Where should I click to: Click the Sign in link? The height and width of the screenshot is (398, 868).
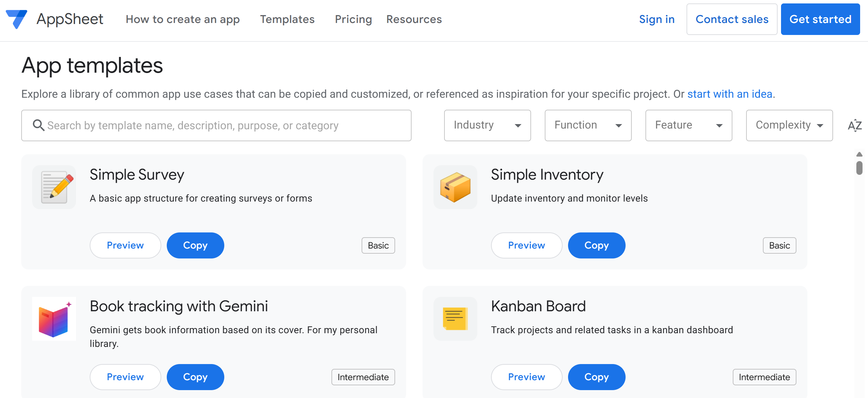point(657,19)
